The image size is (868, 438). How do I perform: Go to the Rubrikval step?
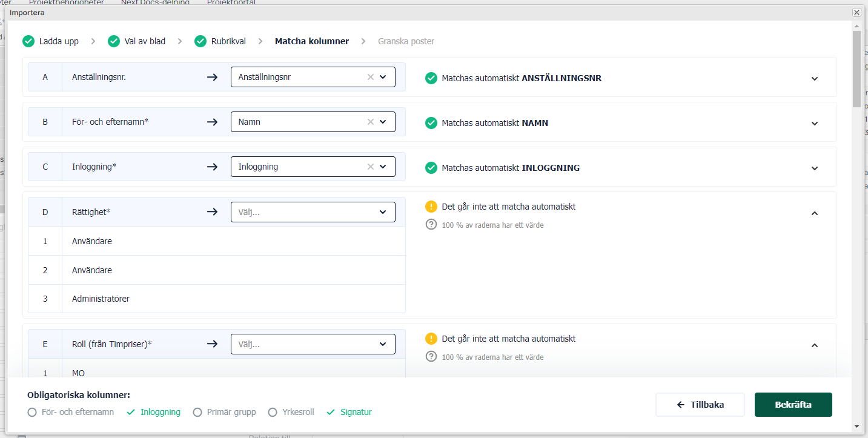click(228, 41)
